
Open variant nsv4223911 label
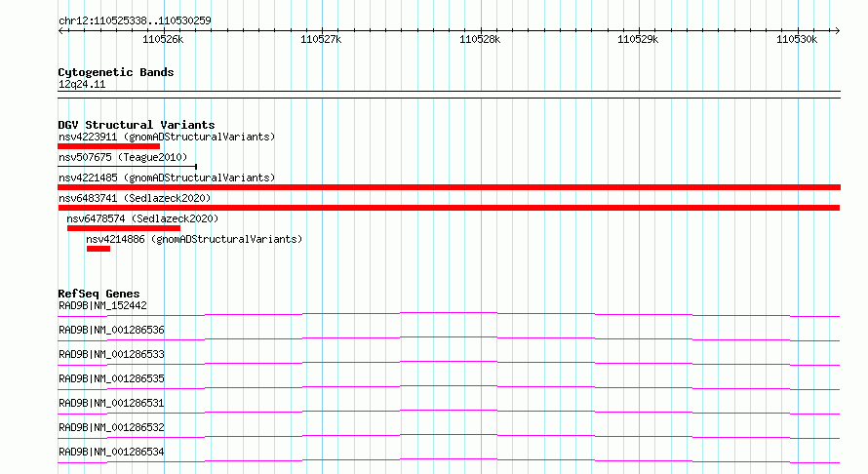[x=167, y=137]
